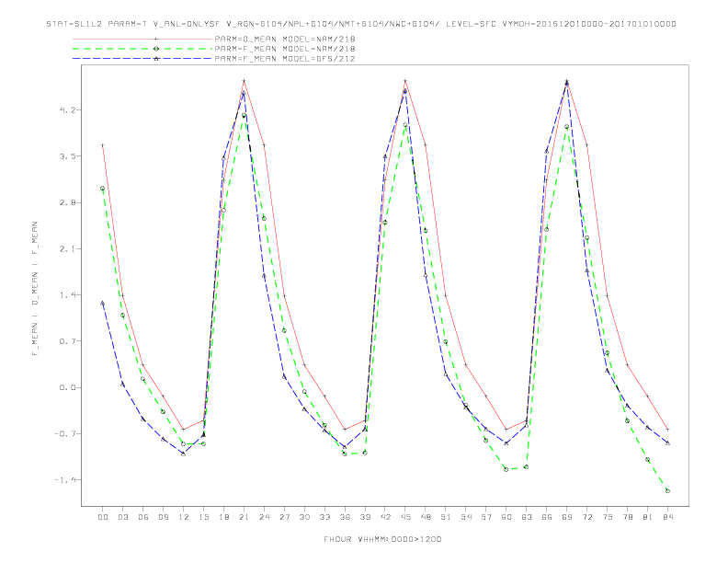The width and height of the screenshot is (728, 563).
Task: Click y-axis tick label 1.4
Action: (x=66, y=295)
